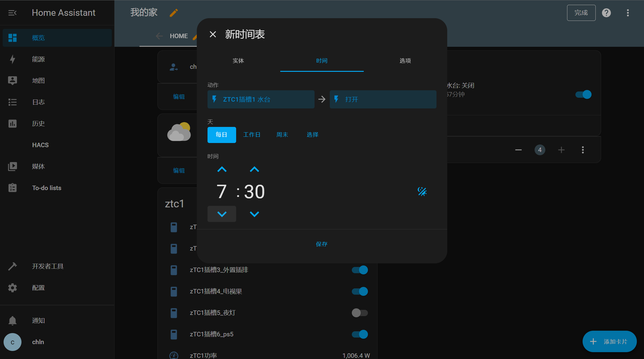Open the chln user avatar
This screenshot has height=359, width=644.
[13, 342]
